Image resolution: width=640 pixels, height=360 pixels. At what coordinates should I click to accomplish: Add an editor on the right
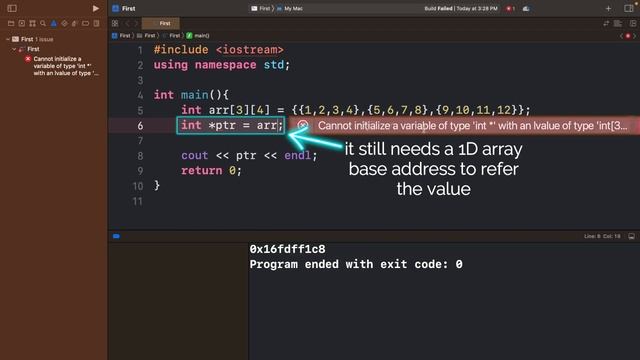tap(633, 24)
